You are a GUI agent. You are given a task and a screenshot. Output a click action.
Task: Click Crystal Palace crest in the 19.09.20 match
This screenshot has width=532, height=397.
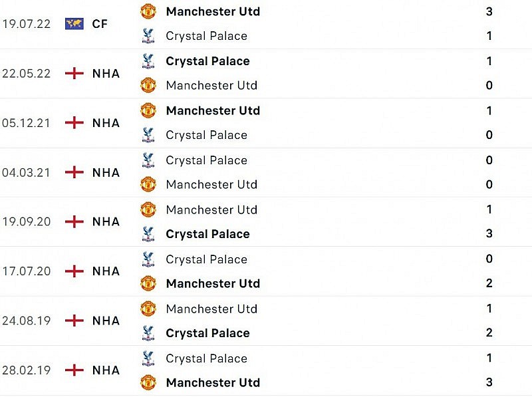(148, 234)
